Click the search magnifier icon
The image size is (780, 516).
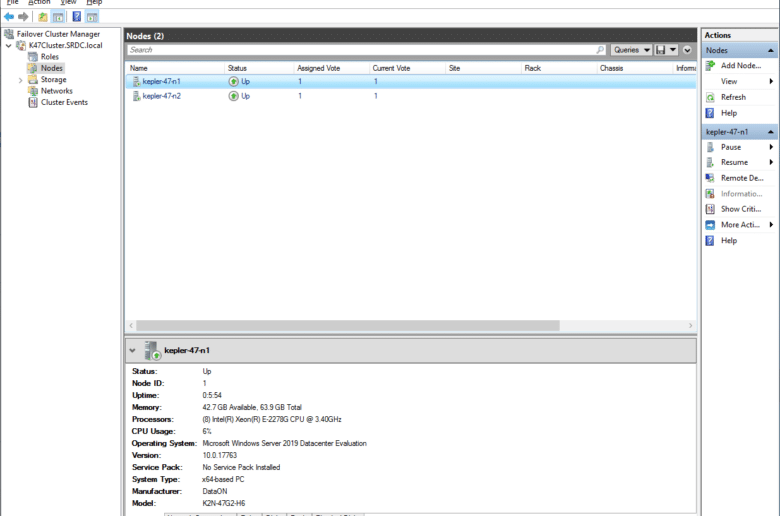pos(600,50)
